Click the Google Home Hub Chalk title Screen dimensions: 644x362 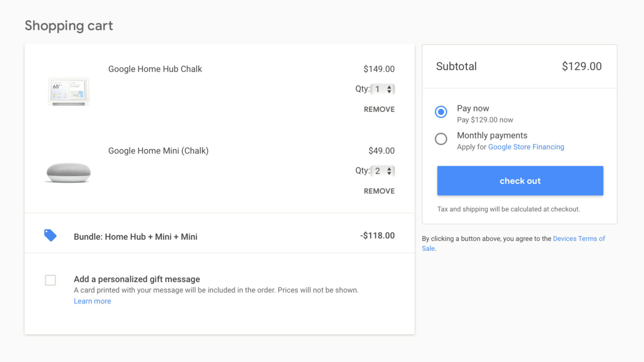(155, 69)
